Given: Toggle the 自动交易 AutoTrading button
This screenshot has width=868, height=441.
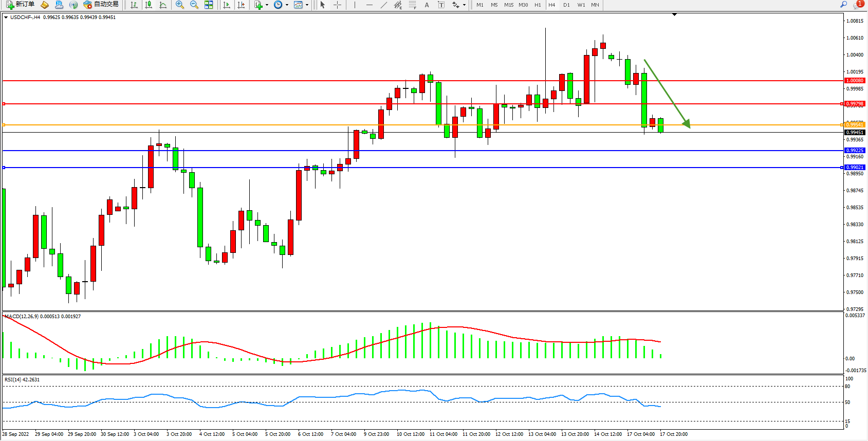Looking at the screenshot, I should coord(101,5).
